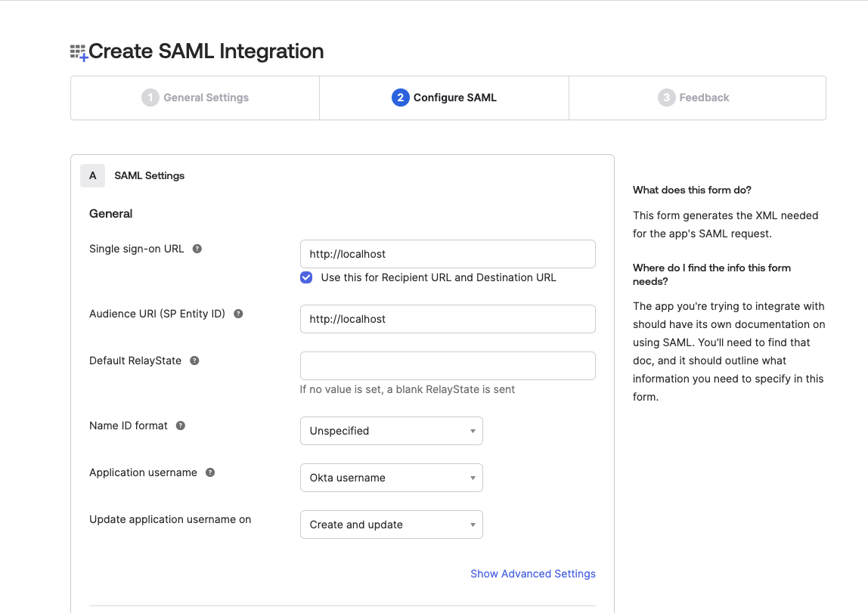
Task: Click the help icon beside Single sign-on URL
Action: 197,249
